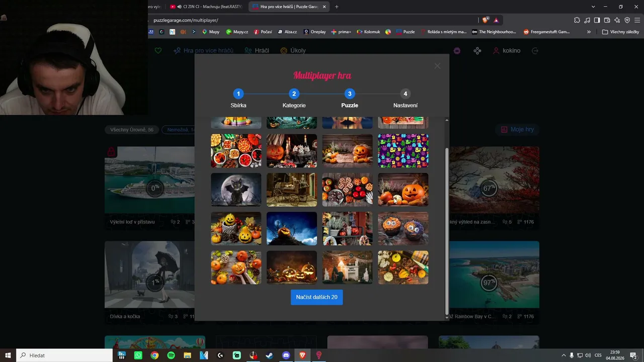Screen dimensions: 644x362
Task: Select the skeleton carriage puzzle thumbnail
Action: click(x=292, y=190)
